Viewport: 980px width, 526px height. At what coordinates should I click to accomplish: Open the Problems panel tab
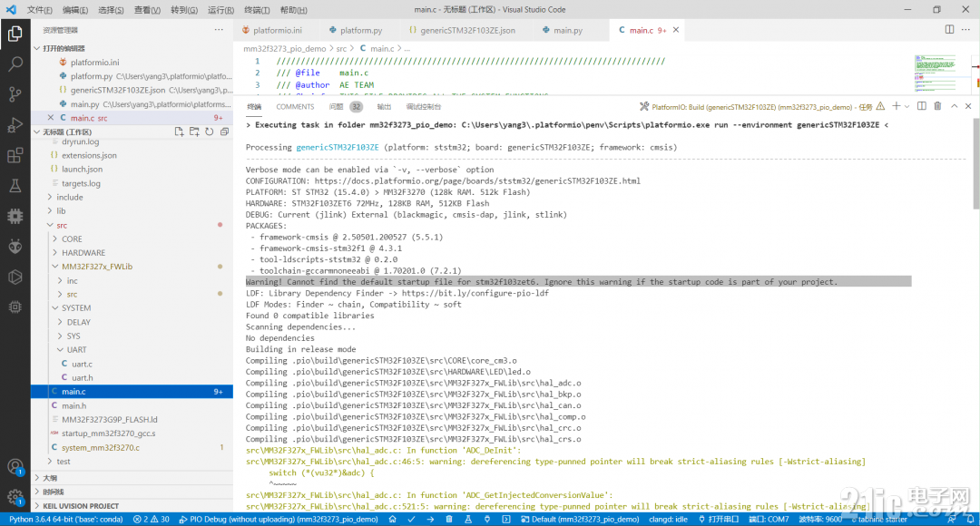(x=346, y=107)
